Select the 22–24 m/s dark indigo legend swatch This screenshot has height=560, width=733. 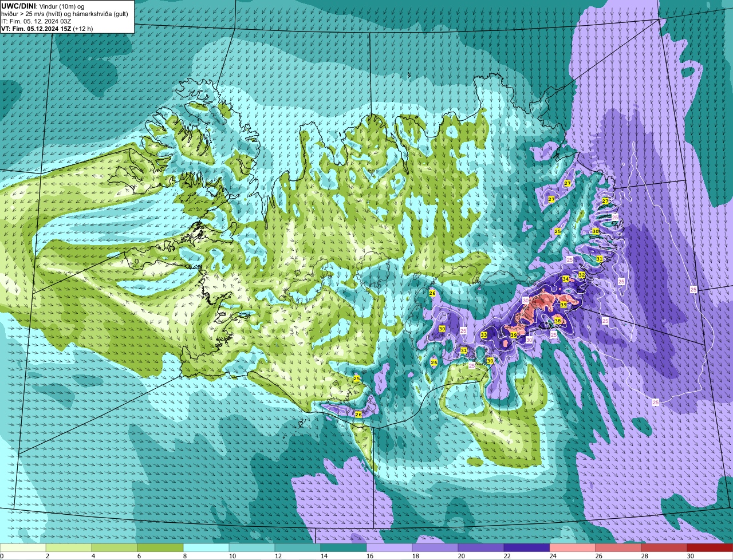[527, 547]
